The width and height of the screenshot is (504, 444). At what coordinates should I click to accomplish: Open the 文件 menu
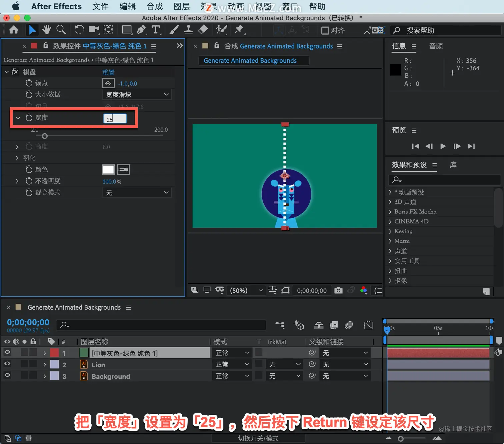point(100,6)
